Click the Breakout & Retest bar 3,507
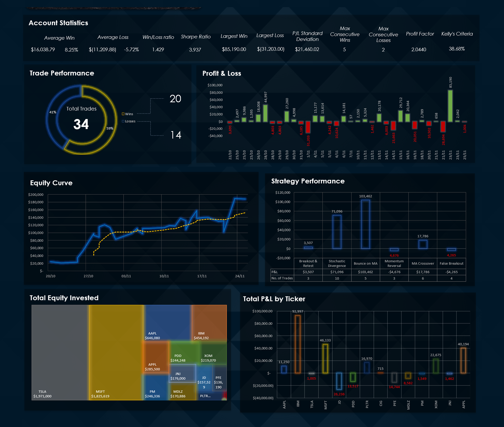The image size is (504, 427). (308, 248)
